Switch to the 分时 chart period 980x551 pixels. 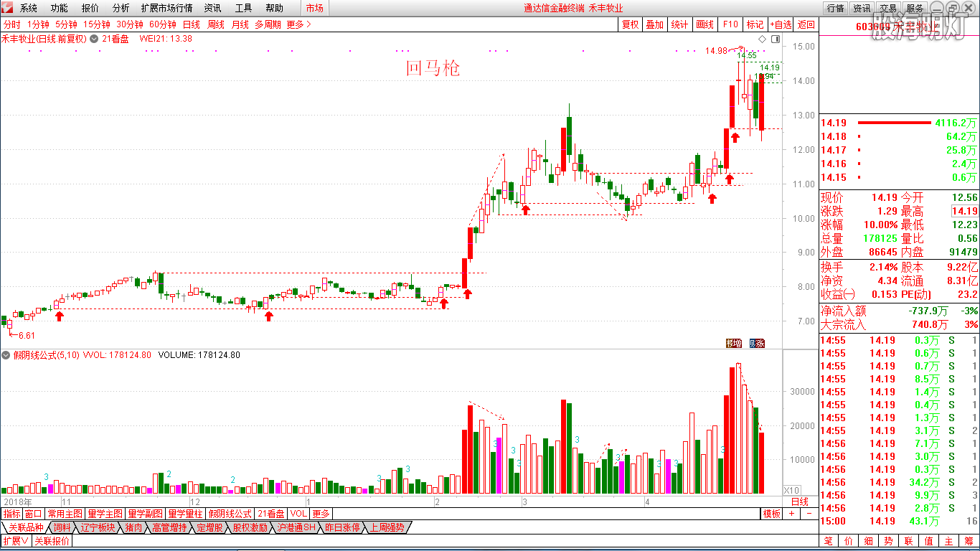[12, 24]
